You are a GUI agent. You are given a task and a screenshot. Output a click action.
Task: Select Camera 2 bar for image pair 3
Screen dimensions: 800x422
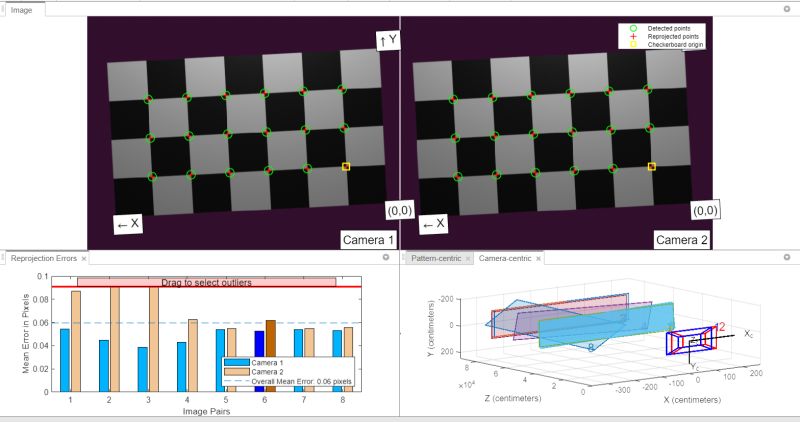(154, 339)
